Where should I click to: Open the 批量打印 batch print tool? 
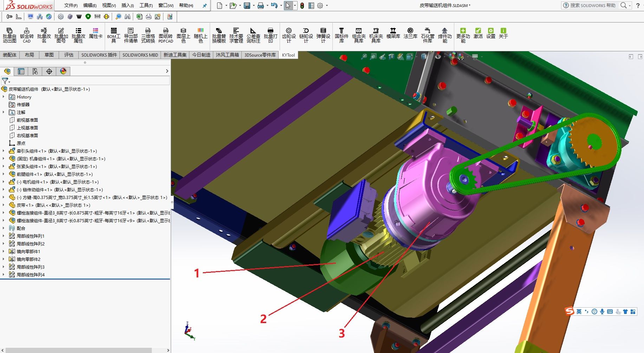pyautogui.click(x=271, y=35)
